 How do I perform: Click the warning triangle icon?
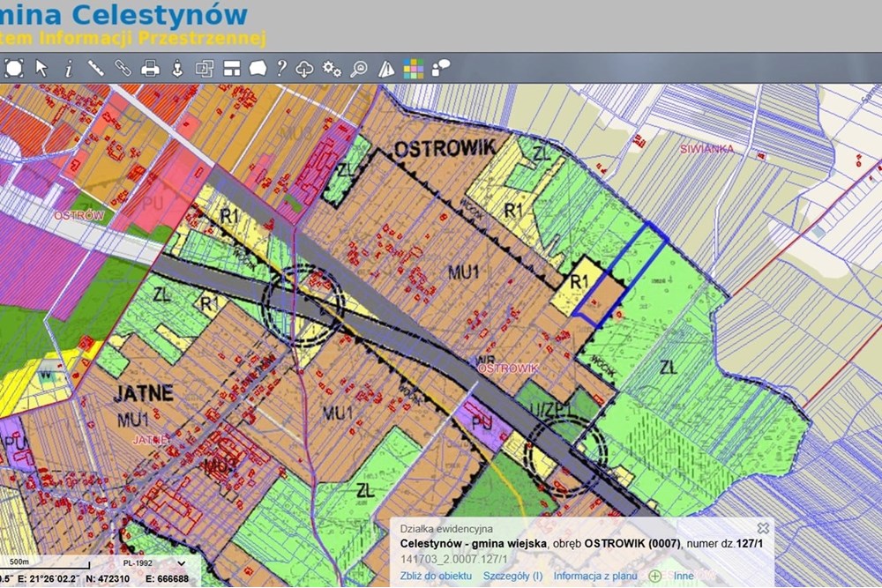click(386, 67)
